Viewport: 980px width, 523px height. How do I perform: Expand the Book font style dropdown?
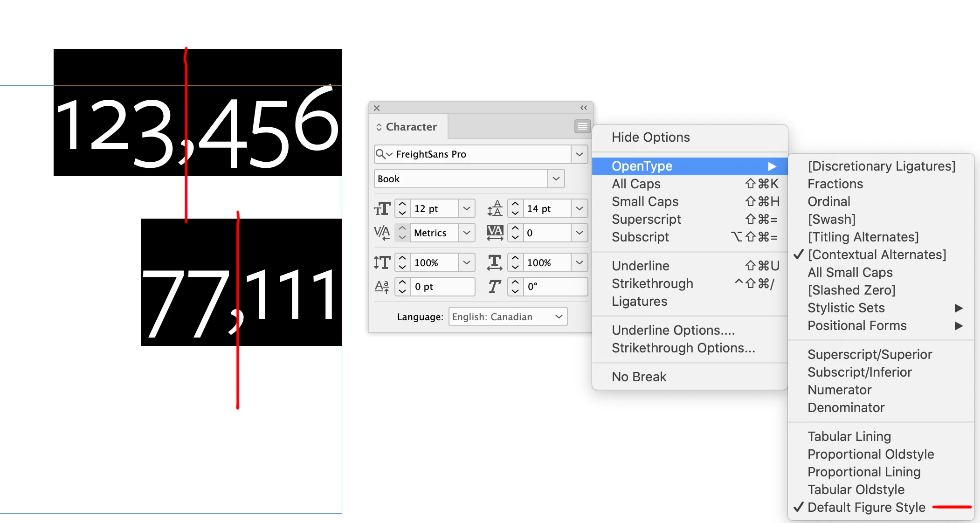point(556,179)
